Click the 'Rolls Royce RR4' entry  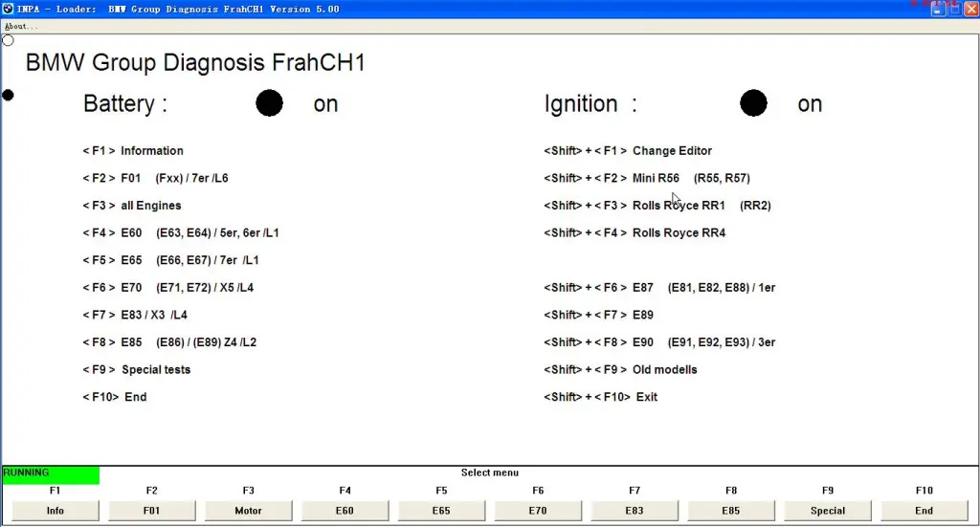tap(635, 233)
